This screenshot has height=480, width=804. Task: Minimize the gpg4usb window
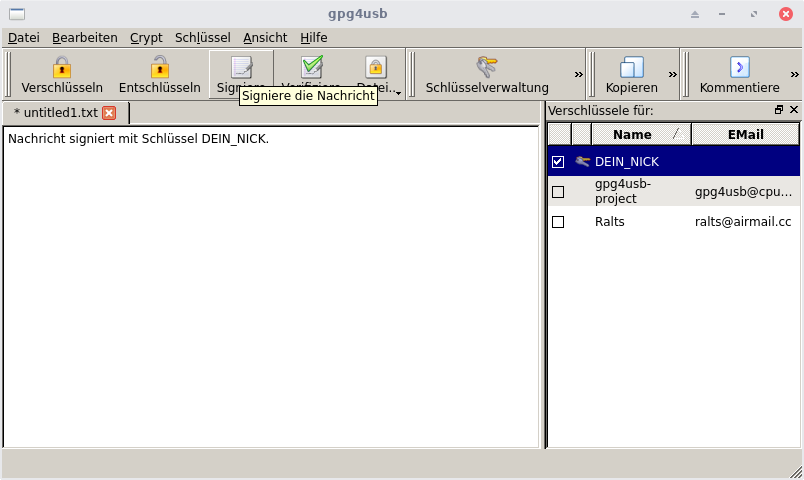[722, 14]
